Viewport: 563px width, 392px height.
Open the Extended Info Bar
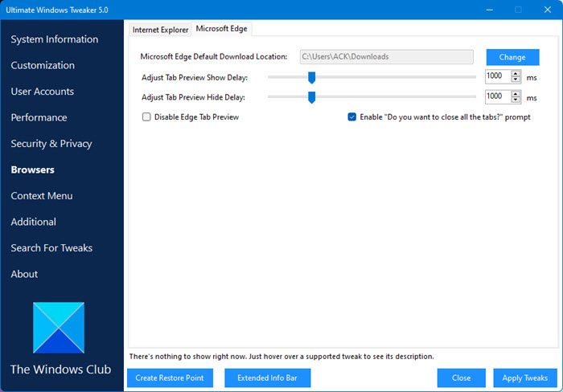point(267,378)
